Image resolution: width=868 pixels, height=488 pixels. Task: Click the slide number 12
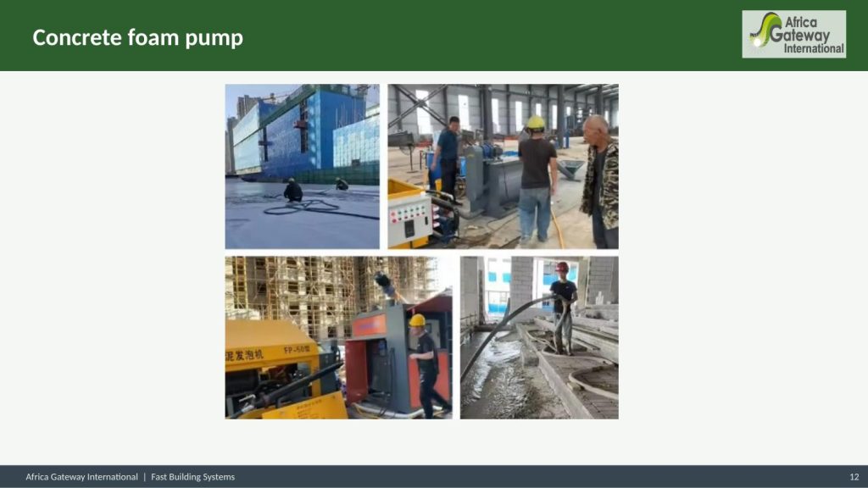click(854, 477)
